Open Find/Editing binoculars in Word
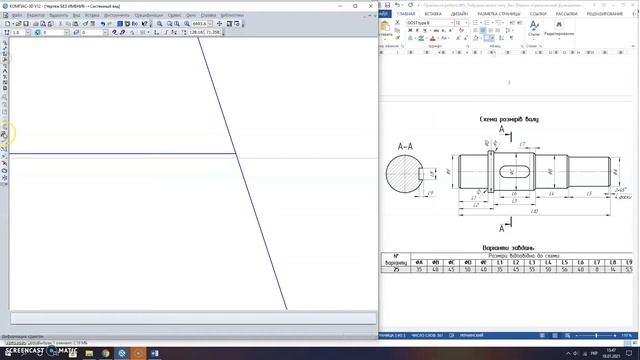Screen dimensions: 640x360 click(559, 25)
